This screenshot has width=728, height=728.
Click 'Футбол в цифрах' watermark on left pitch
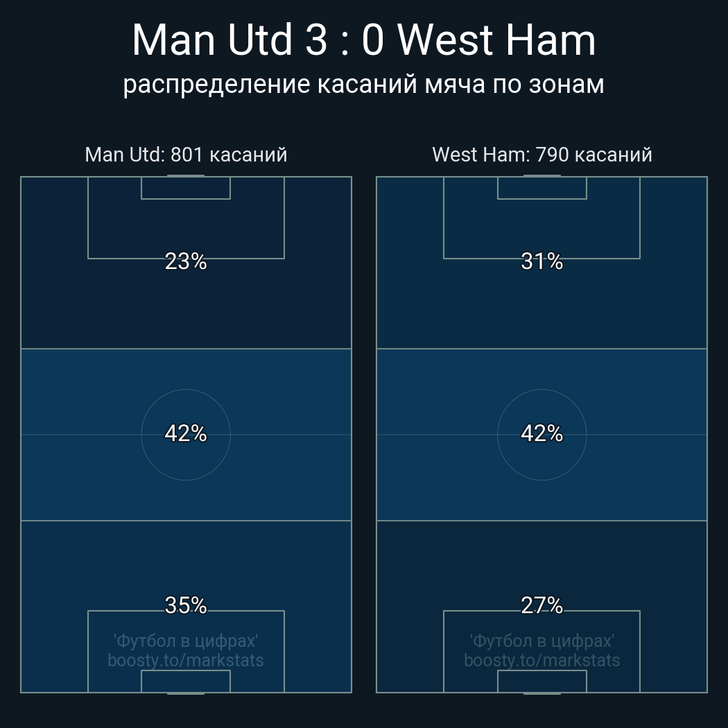tap(186, 641)
